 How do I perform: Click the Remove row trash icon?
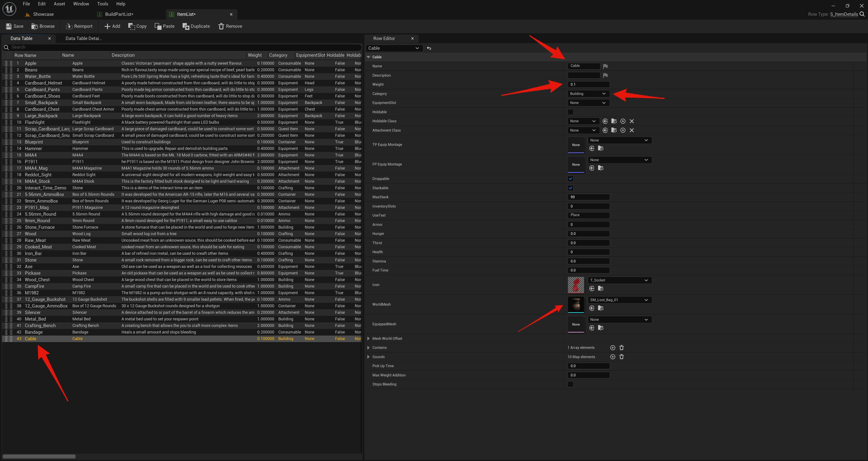click(221, 26)
